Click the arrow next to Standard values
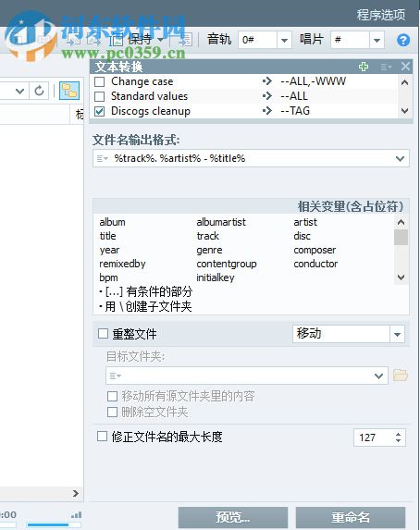The image size is (420, 530). [x=266, y=96]
